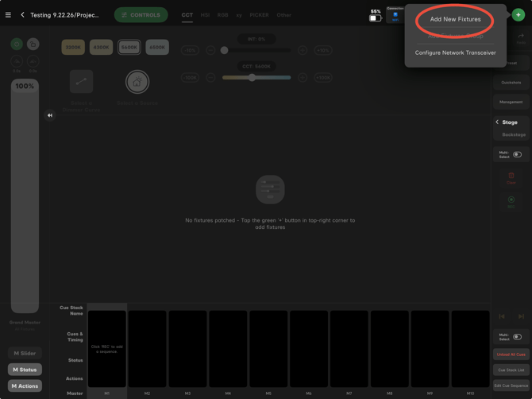This screenshot has height=399, width=532.
Task: Click the intensity slider handle
Action: tap(224, 51)
